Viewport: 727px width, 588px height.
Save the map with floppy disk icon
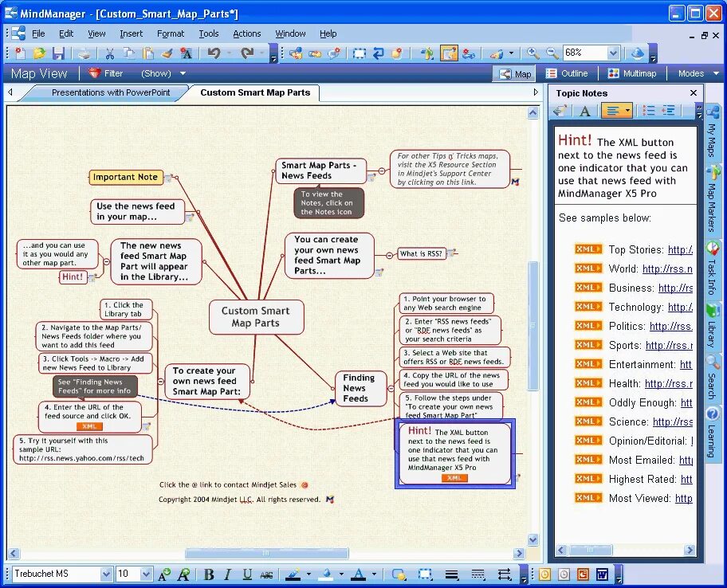(x=58, y=53)
